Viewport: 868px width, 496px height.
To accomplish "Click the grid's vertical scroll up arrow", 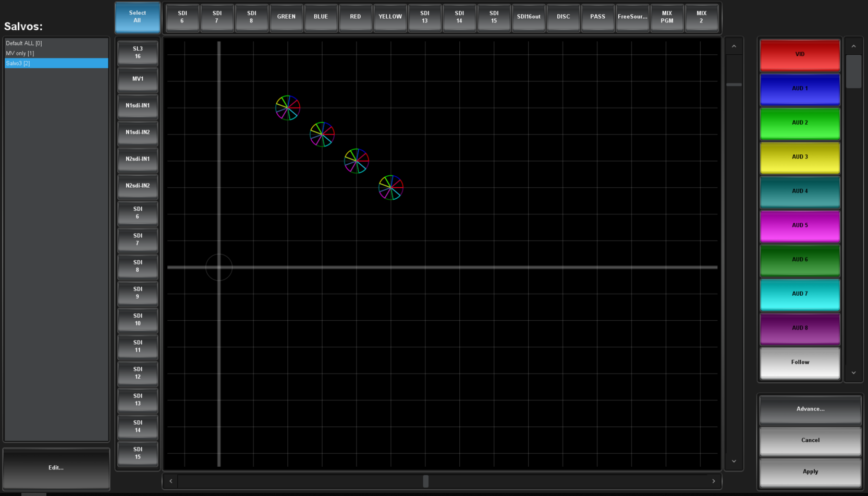I will (734, 46).
